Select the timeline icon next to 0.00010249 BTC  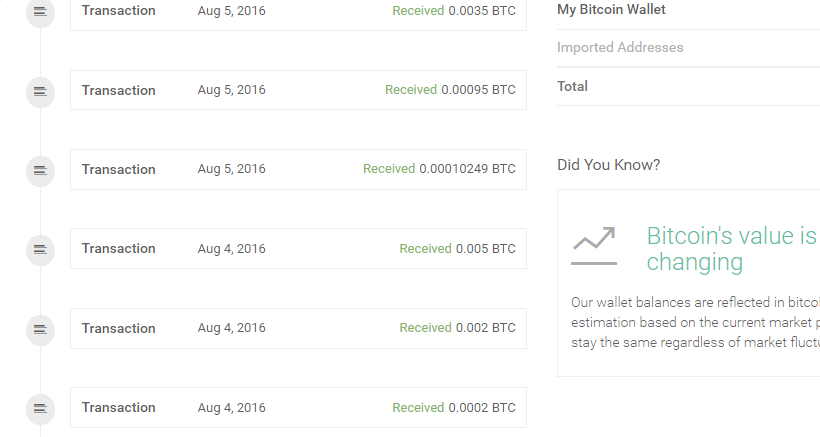tap(40, 170)
